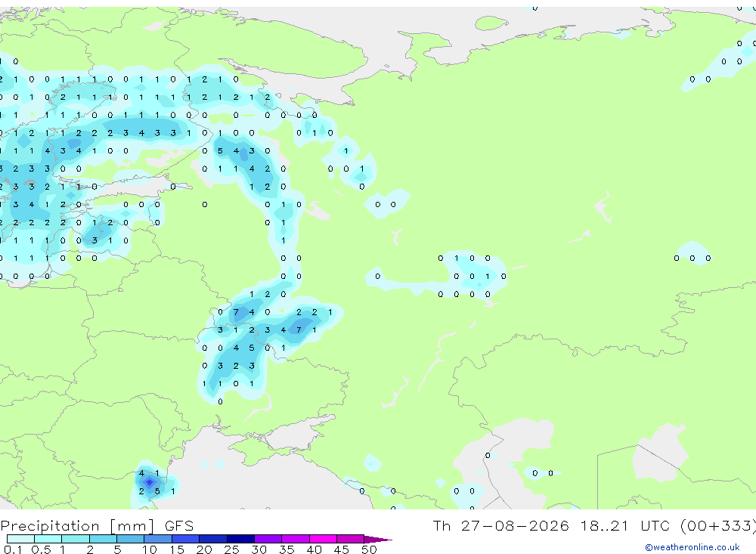756x554 pixels.
Task: Select the 10–15 mm legend color swatch
Action: pyautogui.click(x=158, y=539)
